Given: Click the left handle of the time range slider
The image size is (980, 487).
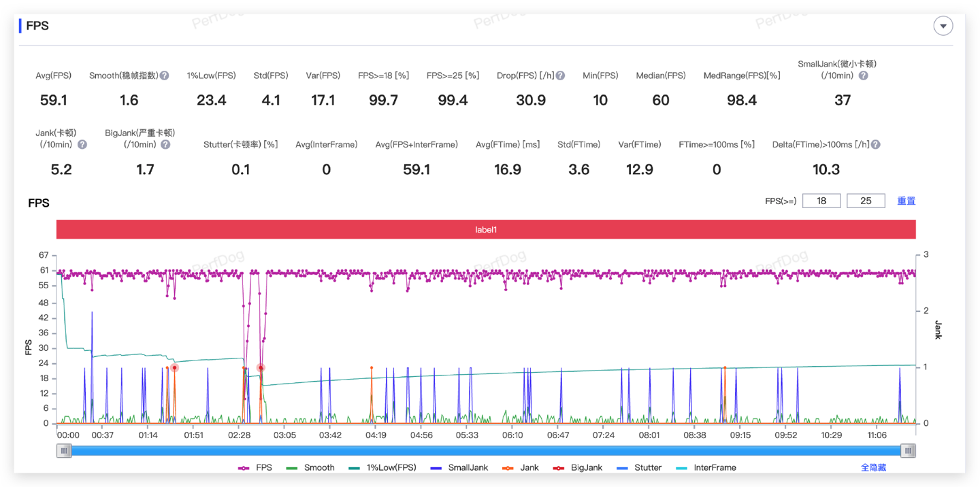Looking at the screenshot, I should point(64,450).
